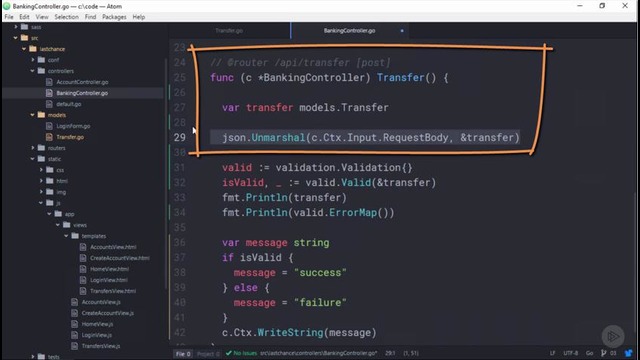
Task: Collapse the models folder arrow
Action: point(33,115)
